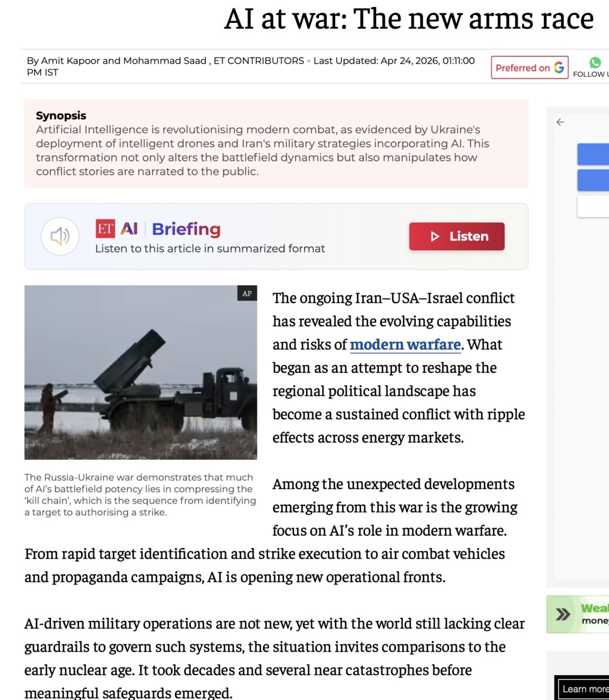Click the Learn more button
609x700 pixels.
(x=583, y=689)
